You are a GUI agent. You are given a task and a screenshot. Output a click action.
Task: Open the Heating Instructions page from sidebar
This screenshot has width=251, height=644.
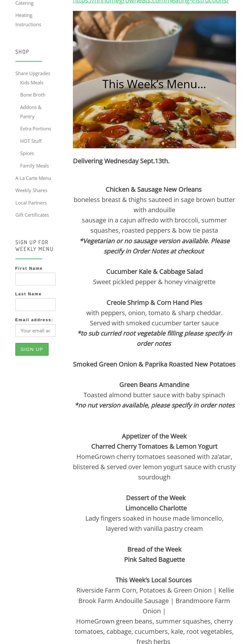click(x=28, y=19)
